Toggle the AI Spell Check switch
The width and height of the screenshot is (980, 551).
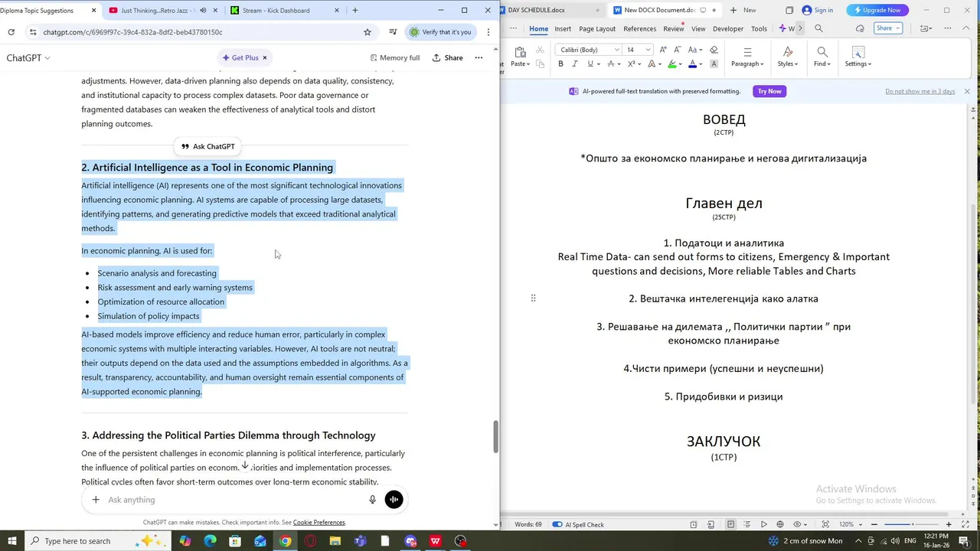tap(557, 524)
